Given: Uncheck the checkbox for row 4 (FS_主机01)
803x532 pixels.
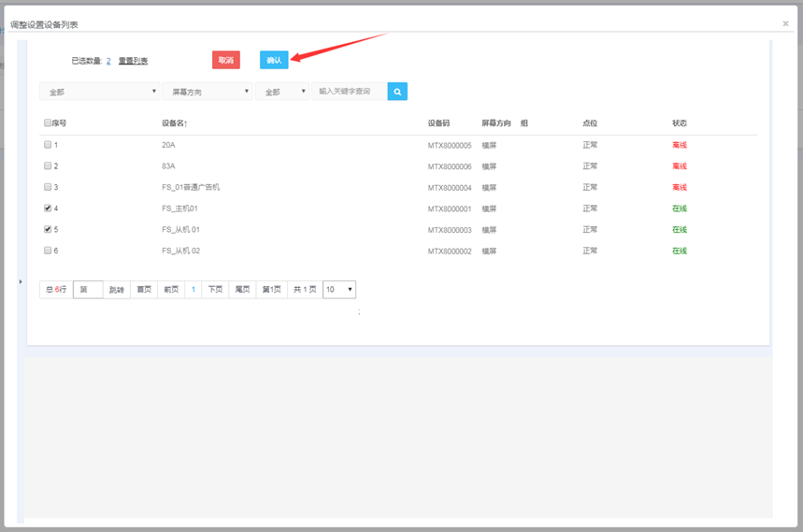Looking at the screenshot, I should [x=48, y=208].
